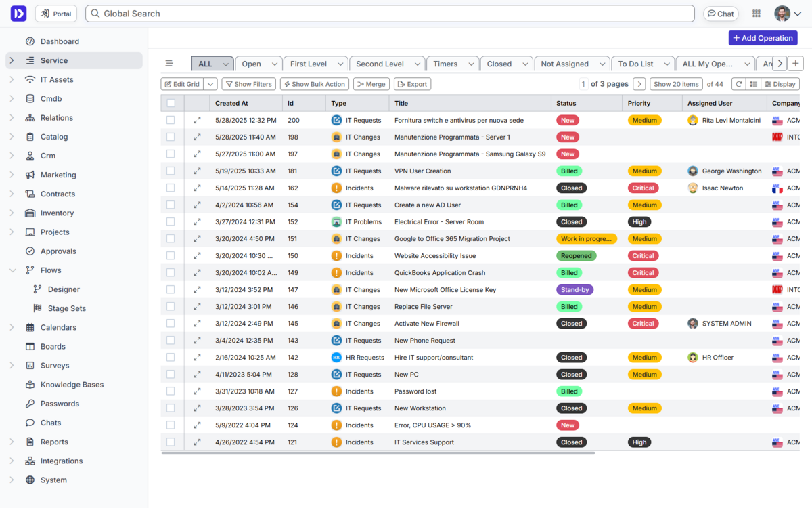Check the box for VPN User Creation row

(171, 171)
